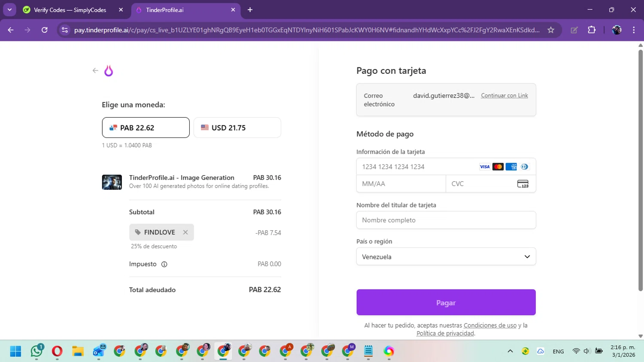Open WhatsApp from the taskbar
The width and height of the screenshot is (644, 362).
[x=36, y=351]
